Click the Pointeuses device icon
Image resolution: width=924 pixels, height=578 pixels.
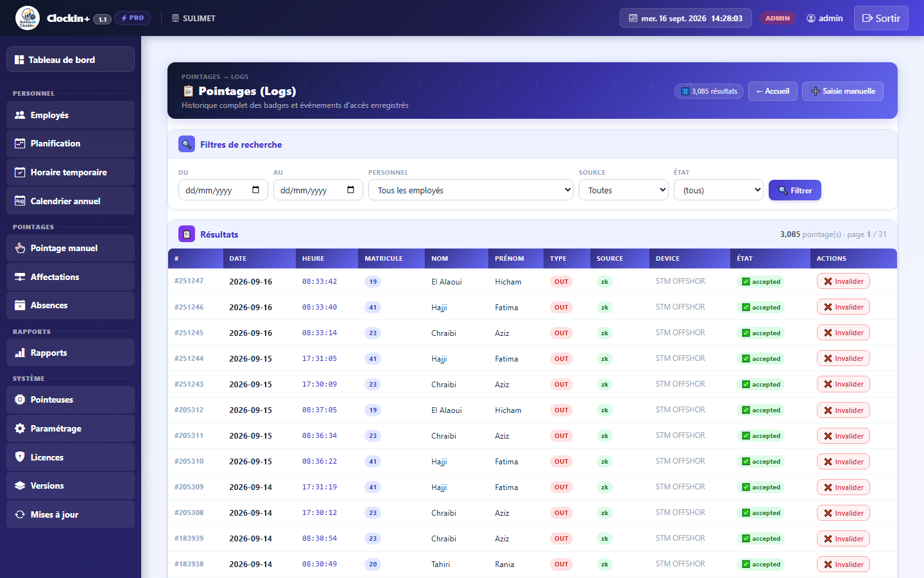pyautogui.click(x=20, y=399)
